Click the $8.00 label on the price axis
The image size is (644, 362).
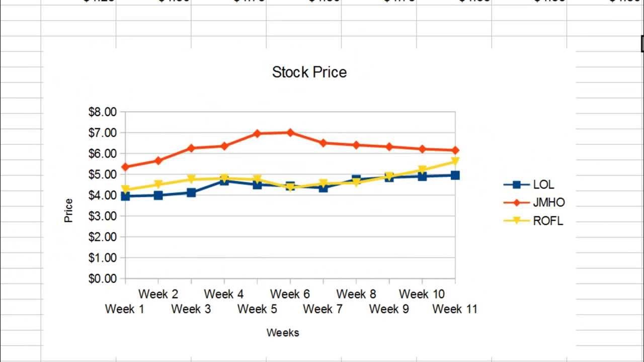(102, 112)
